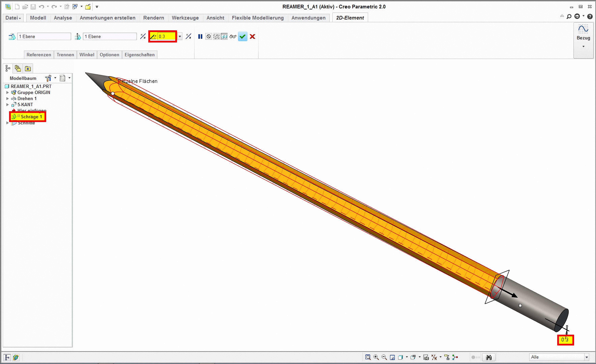The image size is (596, 364).
Task: Toggle the wireframe preview mode
Action: tap(216, 37)
